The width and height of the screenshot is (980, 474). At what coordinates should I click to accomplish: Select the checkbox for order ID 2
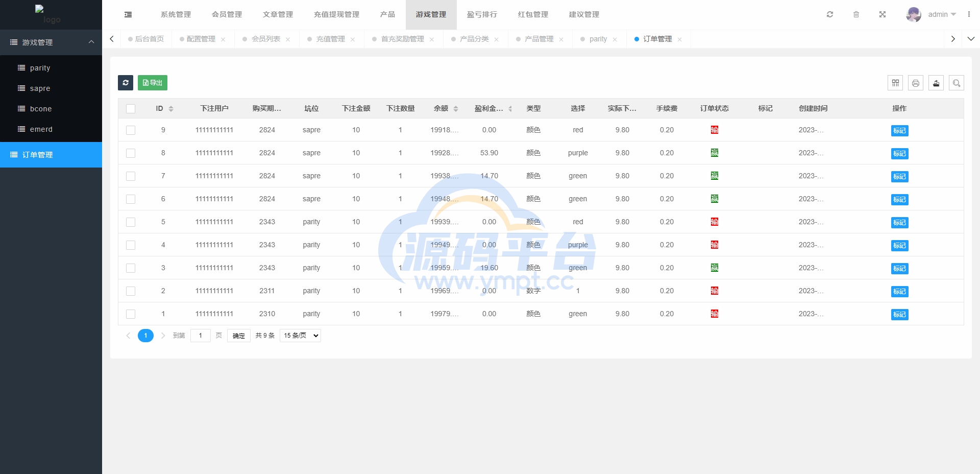pos(131,291)
